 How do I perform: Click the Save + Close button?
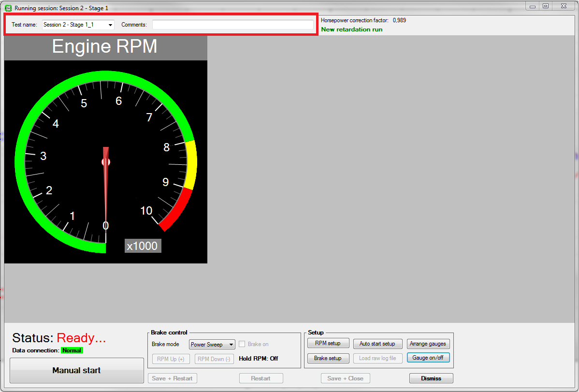pos(345,378)
